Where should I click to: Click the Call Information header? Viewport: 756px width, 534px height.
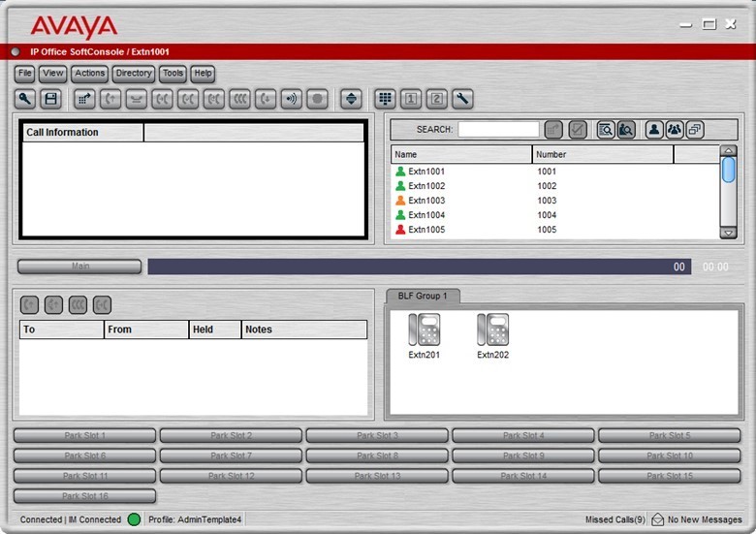pyautogui.click(x=83, y=132)
